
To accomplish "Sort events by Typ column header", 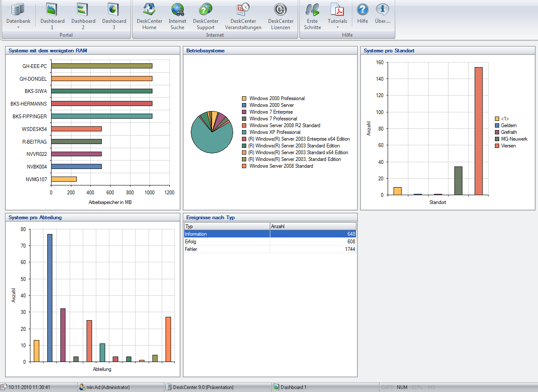I will (227, 226).
